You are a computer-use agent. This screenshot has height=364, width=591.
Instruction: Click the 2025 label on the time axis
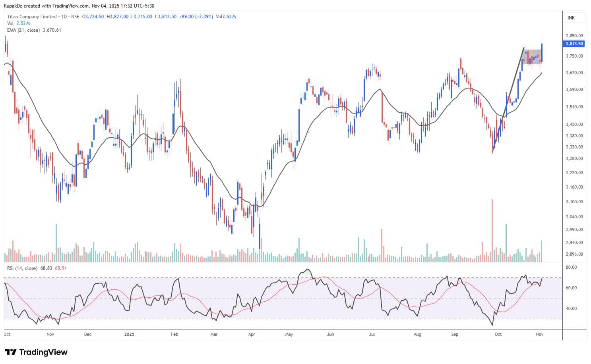point(129,334)
